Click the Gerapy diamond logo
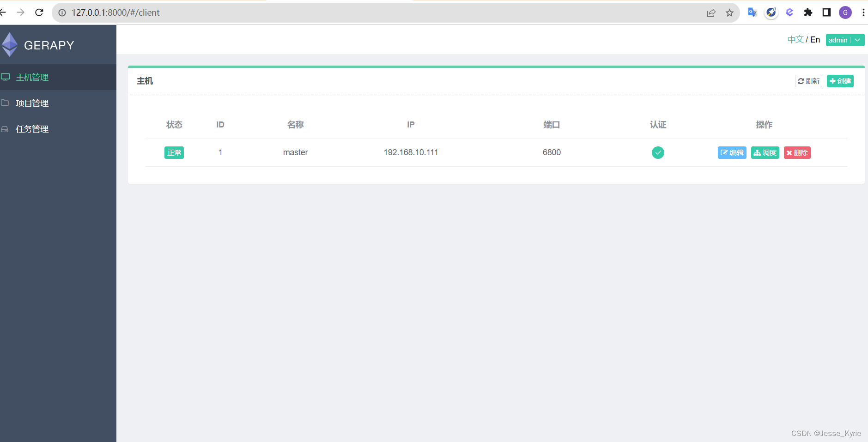 10,45
